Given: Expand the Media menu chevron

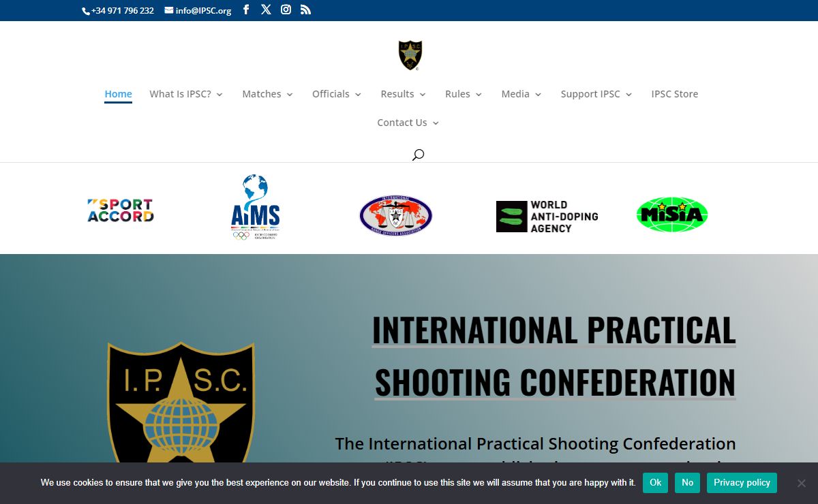Looking at the screenshot, I should [x=538, y=95].
